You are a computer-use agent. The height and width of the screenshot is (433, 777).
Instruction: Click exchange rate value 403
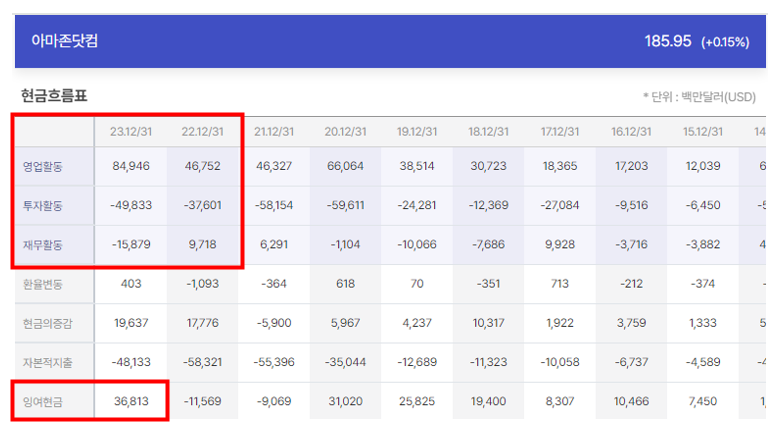pyautogui.click(x=131, y=283)
